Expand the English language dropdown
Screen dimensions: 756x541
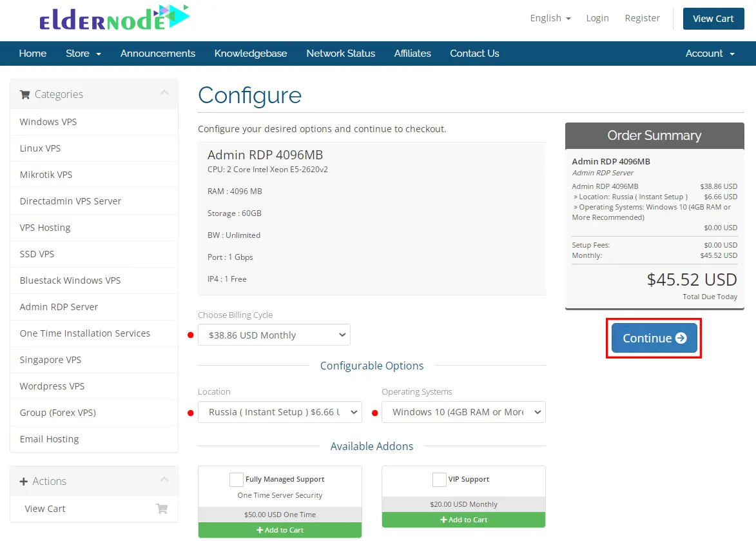550,18
